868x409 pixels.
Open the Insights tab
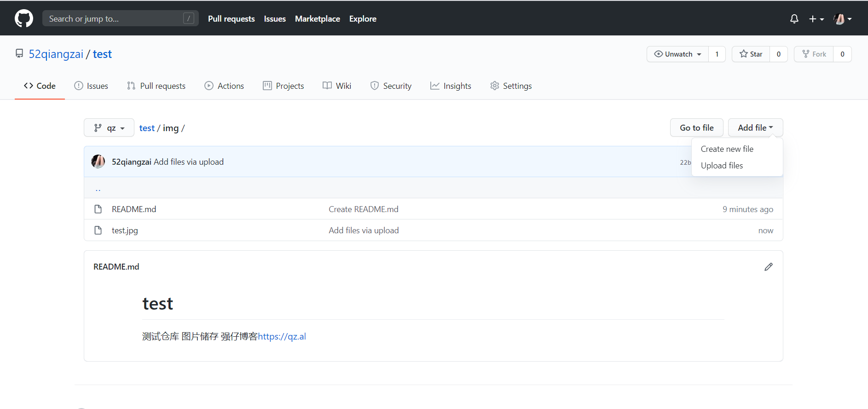451,86
